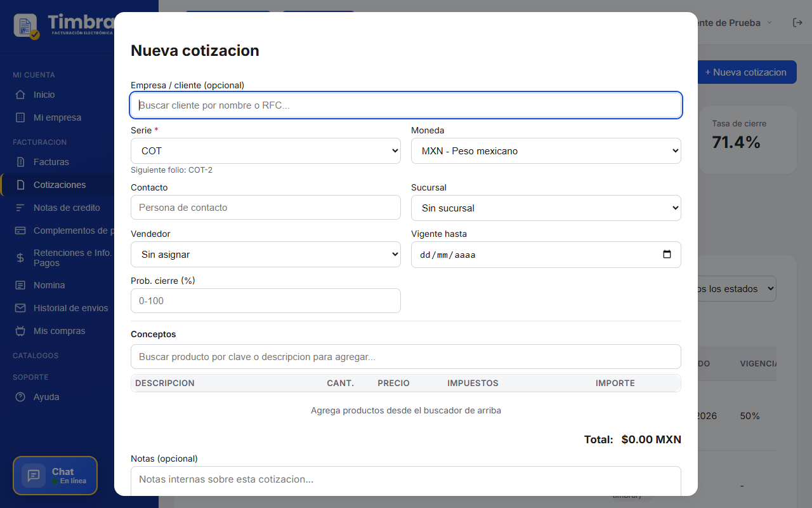Click the Mi empresa building icon

(x=20, y=117)
